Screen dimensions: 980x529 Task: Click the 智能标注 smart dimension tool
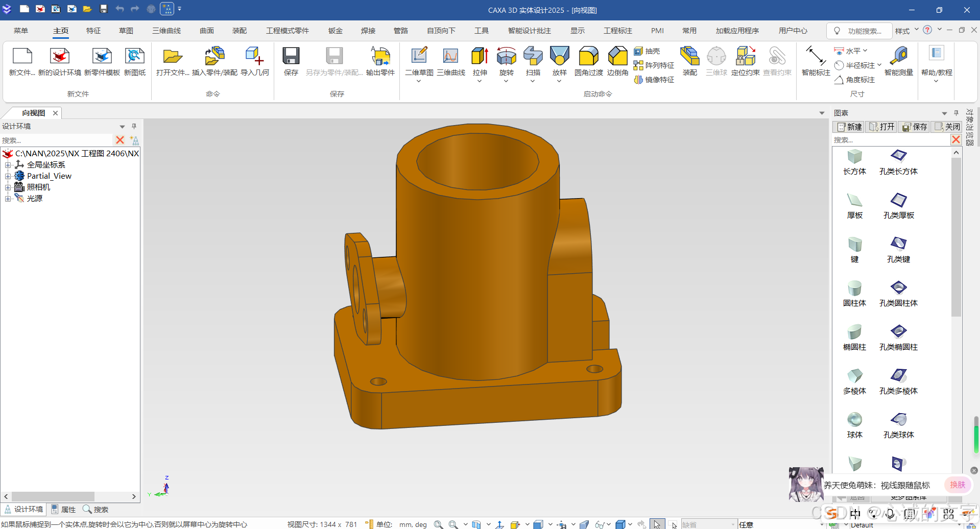[x=816, y=56]
